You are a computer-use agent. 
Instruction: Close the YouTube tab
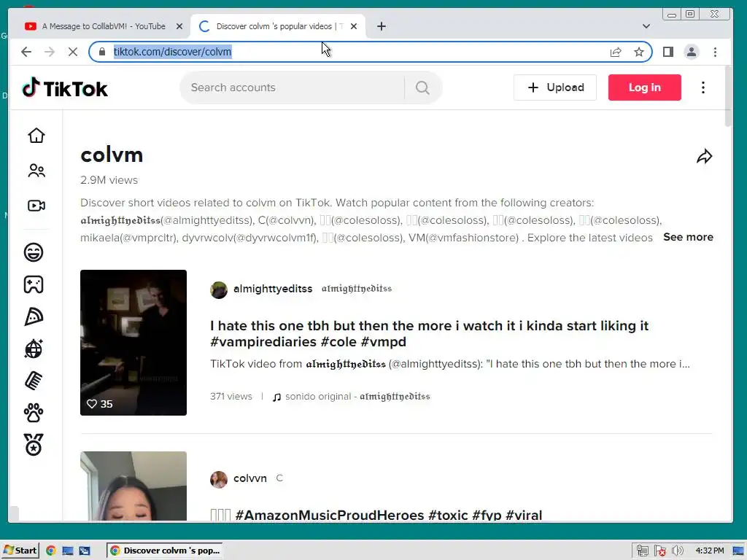pos(179,26)
